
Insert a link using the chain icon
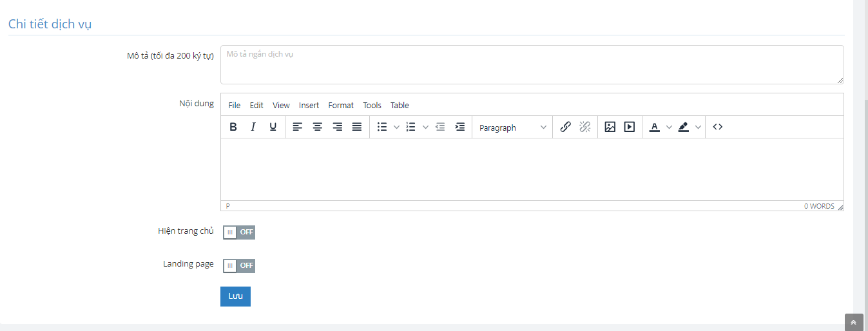pyautogui.click(x=565, y=127)
